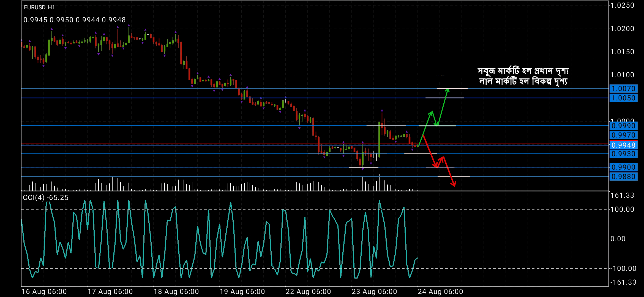Select the 0.9880 price level label
Screen dimensions: 644x297
(624, 177)
